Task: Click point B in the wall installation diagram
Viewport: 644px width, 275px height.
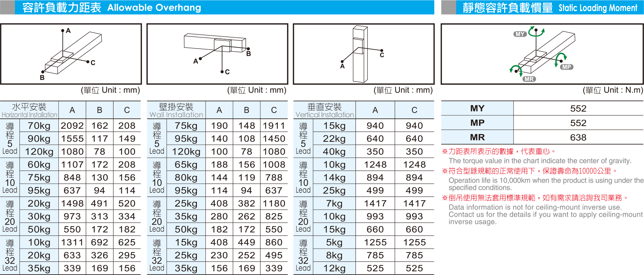Action: (248, 49)
